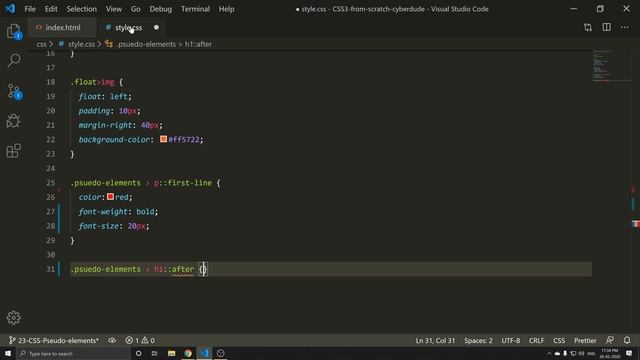Click the minimap code overview
640x360 pixels.
coord(611,65)
